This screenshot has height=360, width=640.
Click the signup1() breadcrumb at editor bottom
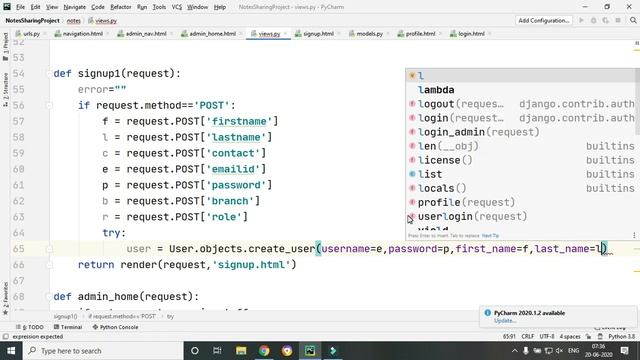65,316
